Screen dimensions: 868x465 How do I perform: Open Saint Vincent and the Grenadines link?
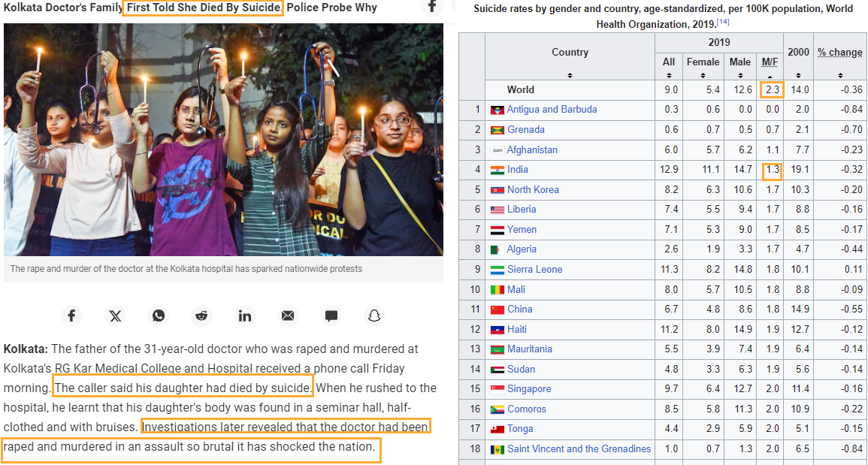pyautogui.click(x=579, y=449)
